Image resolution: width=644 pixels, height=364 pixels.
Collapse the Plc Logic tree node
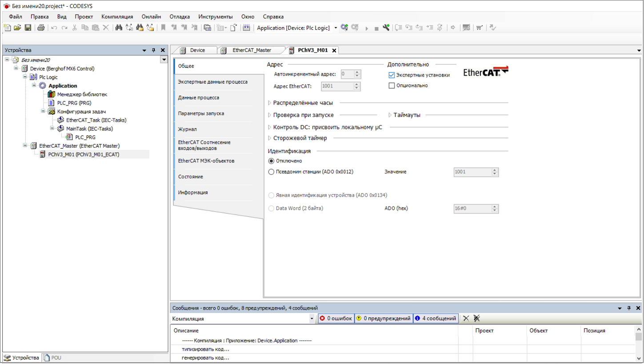click(x=26, y=77)
